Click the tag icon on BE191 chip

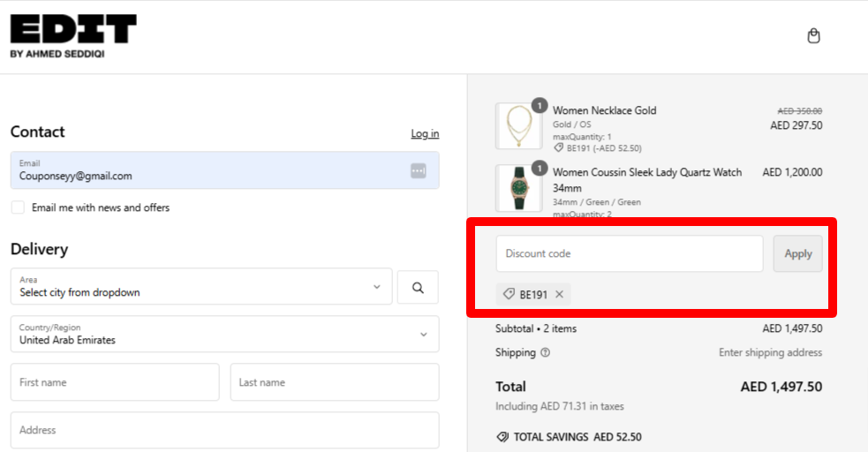(x=509, y=295)
